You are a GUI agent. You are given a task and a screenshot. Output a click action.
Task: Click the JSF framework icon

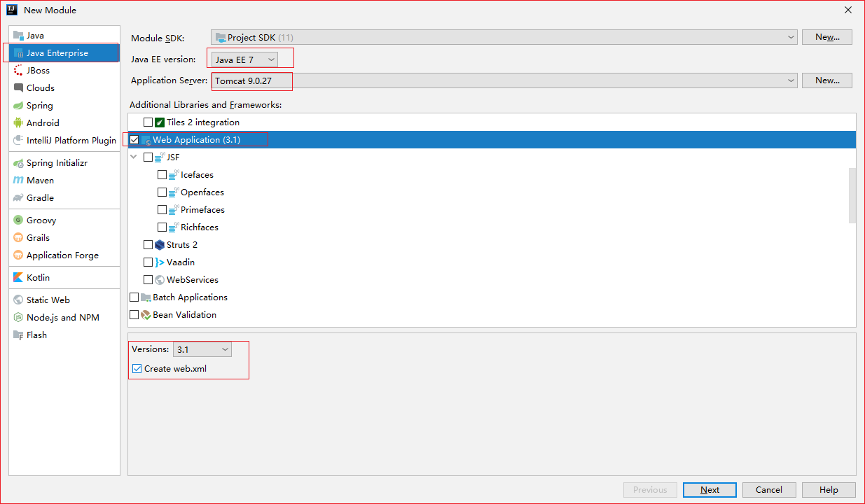160,157
